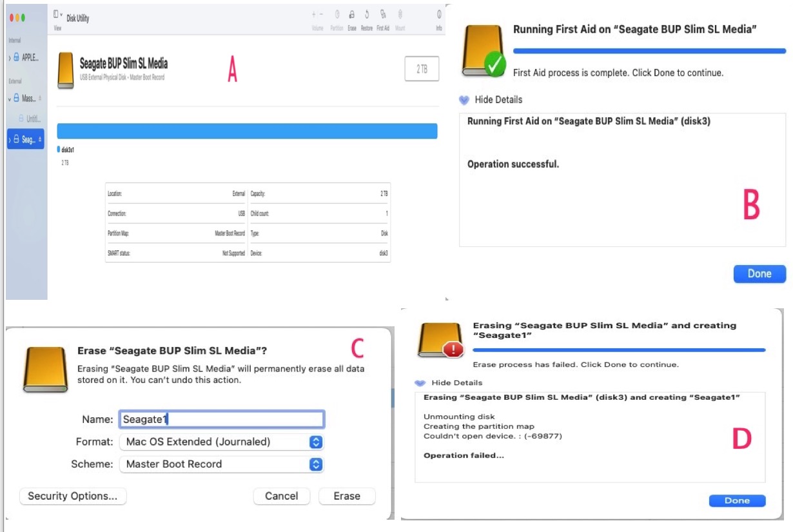Click the Child count row
This screenshot has height=532, width=793.
point(319,213)
